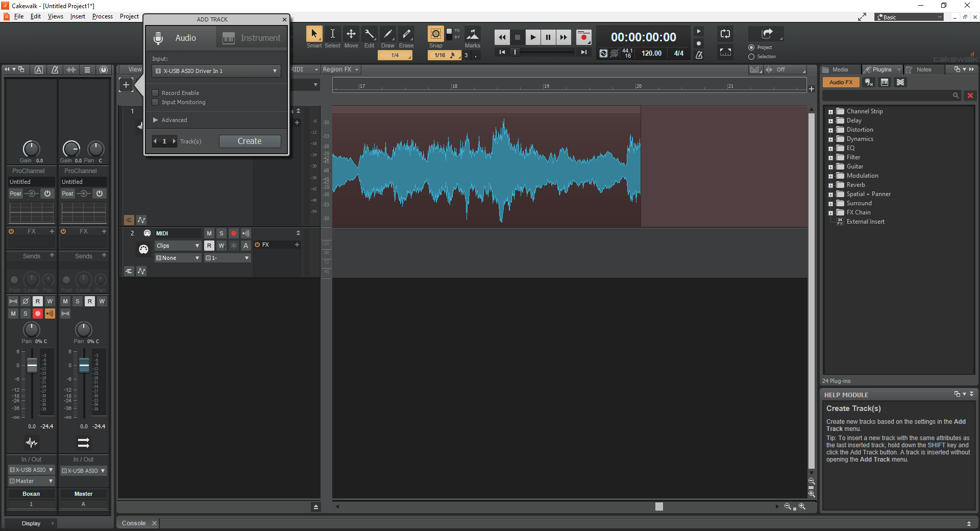980x531 pixels.
Task: Pick the Move tool
Action: (x=351, y=34)
